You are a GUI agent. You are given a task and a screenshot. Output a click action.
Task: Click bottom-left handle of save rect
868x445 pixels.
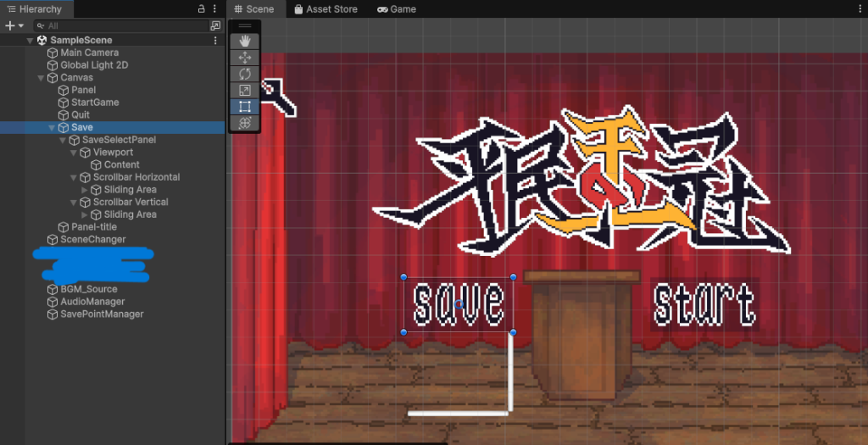click(x=403, y=332)
